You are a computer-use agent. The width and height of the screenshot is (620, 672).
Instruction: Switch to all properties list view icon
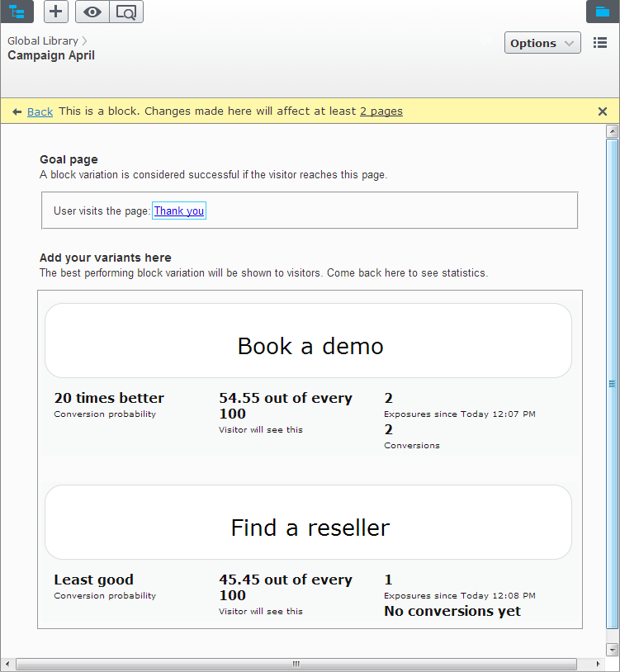click(600, 43)
